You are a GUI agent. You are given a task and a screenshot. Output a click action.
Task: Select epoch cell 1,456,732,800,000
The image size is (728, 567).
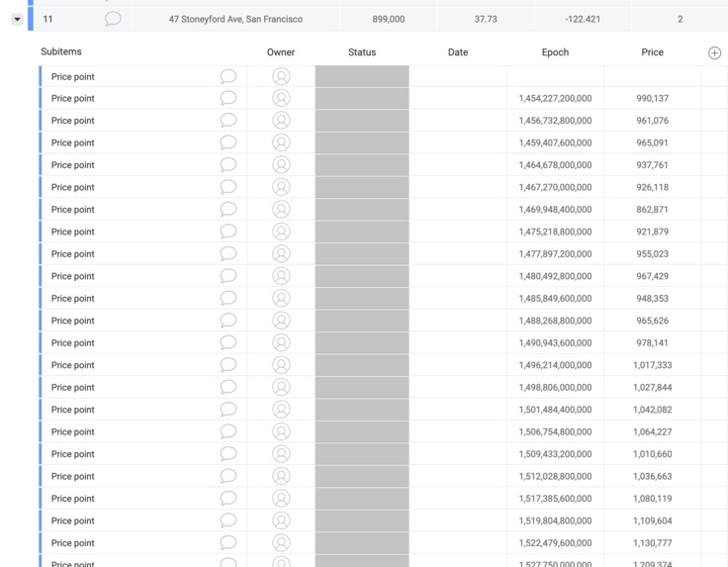[x=555, y=121]
